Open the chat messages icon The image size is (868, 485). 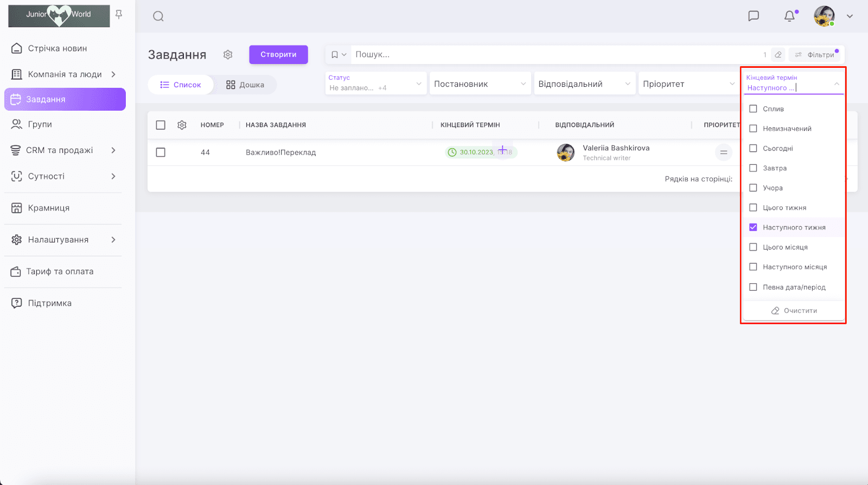pyautogui.click(x=753, y=16)
